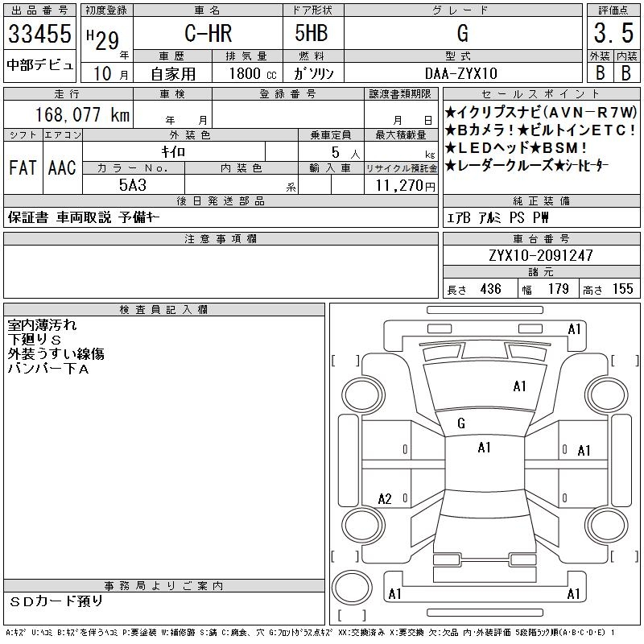
Task: Click color number 5A3
Action: (133, 185)
